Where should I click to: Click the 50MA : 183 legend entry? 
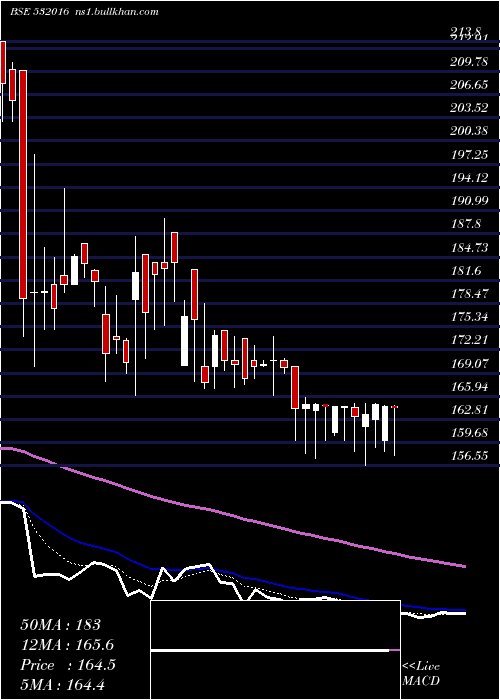[x=61, y=625]
